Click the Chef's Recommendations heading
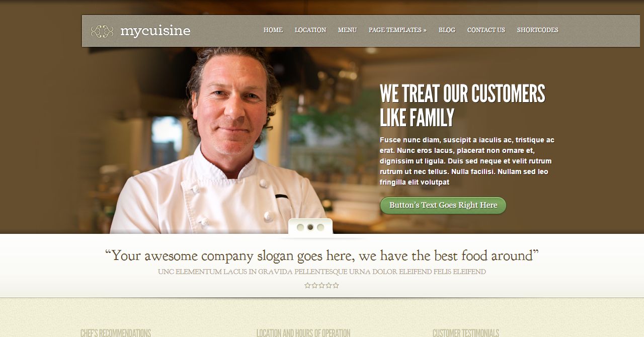 [x=116, y=333]
